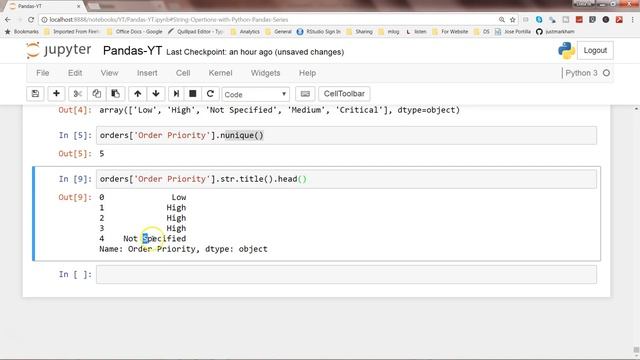Copy selected cells icon
The image size is (640, 360).
tap(97, 94)
